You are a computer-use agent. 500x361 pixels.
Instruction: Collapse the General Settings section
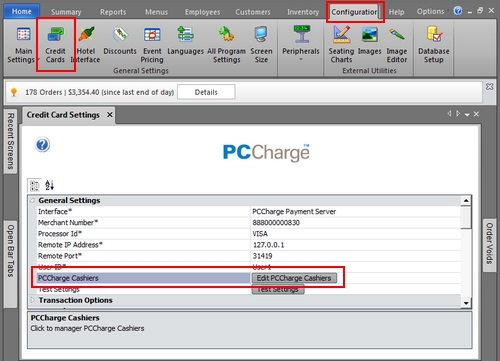pyautogui.click(x=32, y=200)
